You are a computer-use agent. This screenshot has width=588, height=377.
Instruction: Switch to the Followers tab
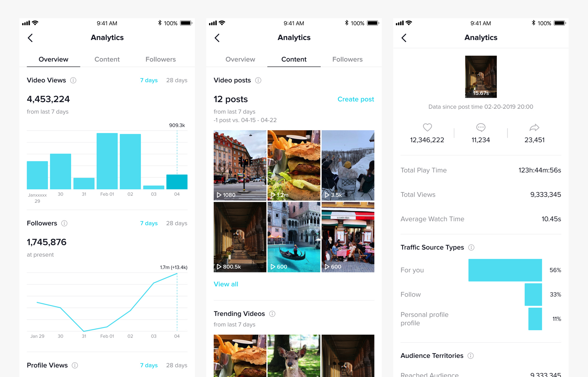(x=160, y=59)
